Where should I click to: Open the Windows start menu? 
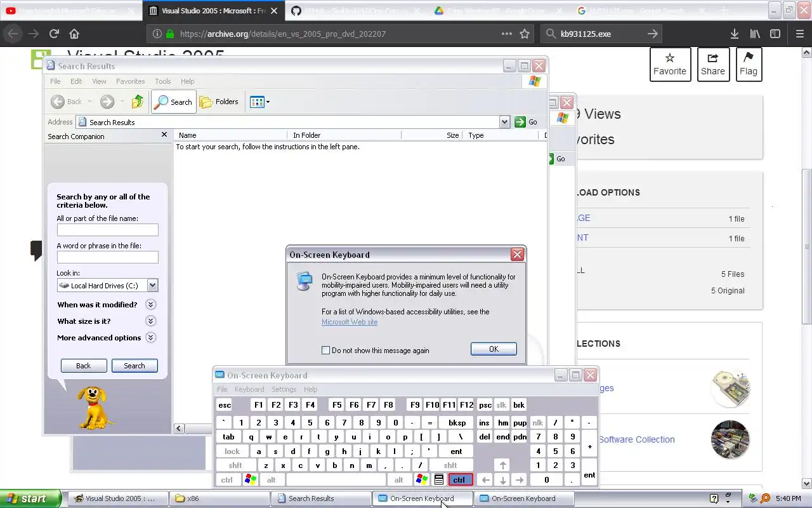[30, 498]
